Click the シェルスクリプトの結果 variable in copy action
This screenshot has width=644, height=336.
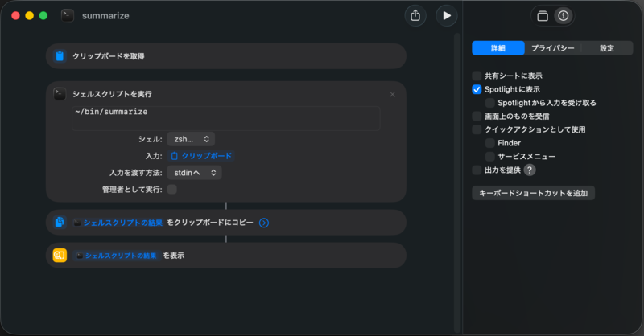pos(118,223)
